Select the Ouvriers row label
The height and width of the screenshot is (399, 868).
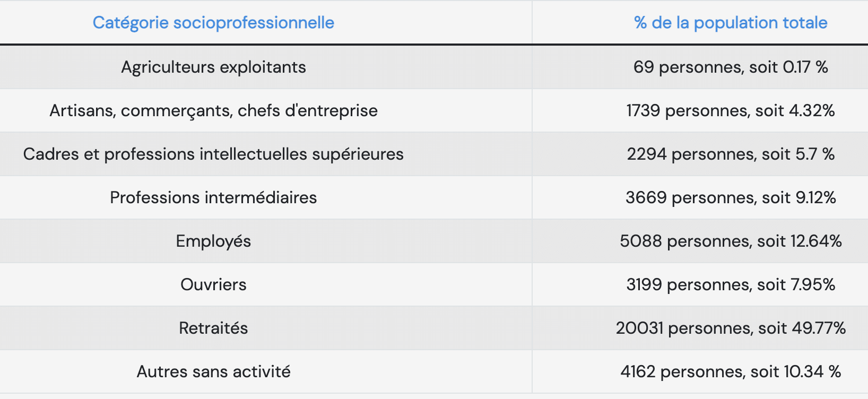pos(213,284)
